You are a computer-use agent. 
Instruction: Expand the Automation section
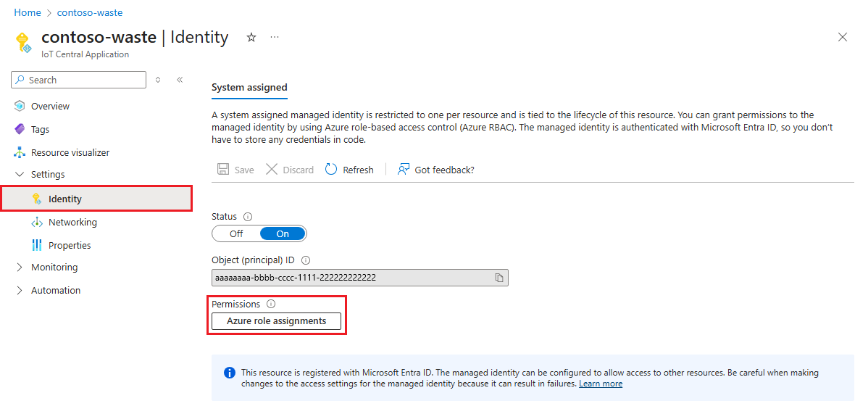(x=20, y=291)
